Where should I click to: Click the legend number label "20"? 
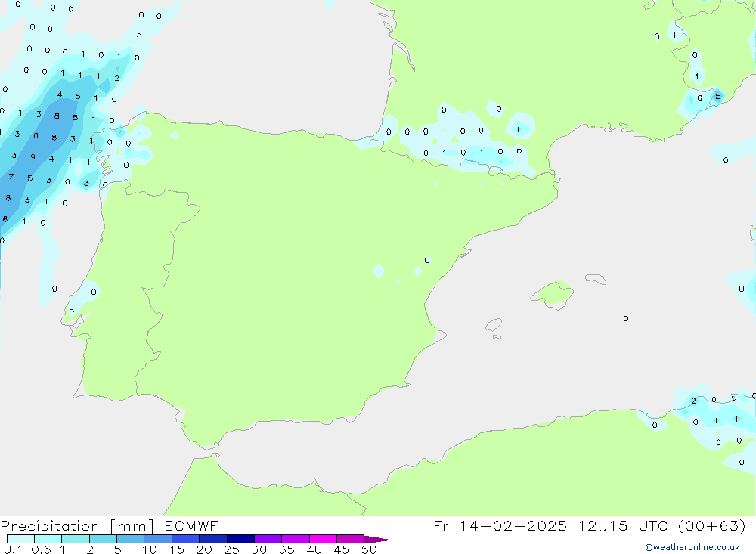pyautogui.click(x=204, y=549)
